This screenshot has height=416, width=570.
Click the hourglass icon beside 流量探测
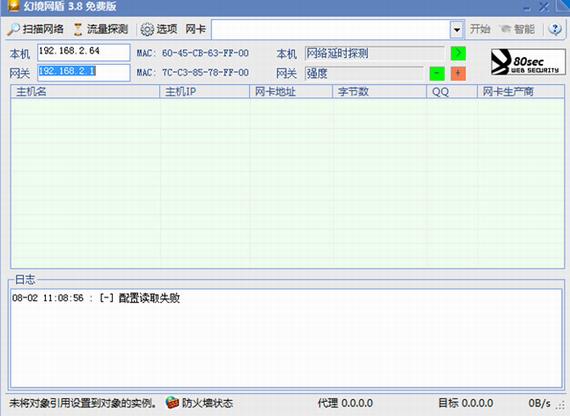click(78, 29)
